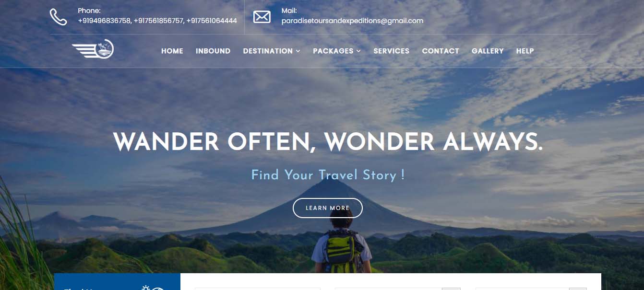Click the Learn More button

click(x=328, y=208)
